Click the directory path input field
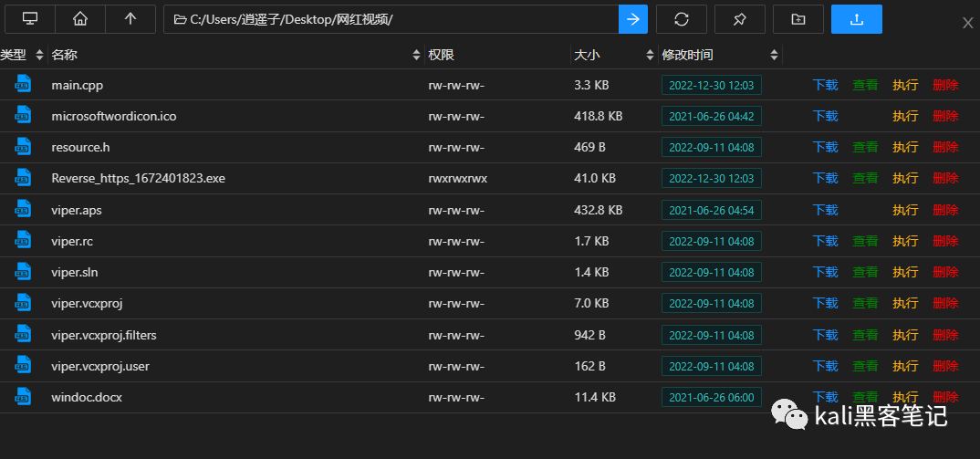 392,19
